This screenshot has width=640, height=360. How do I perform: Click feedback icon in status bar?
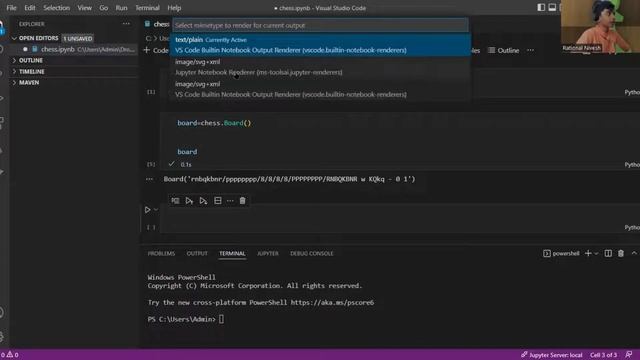[x=629, y=355]
